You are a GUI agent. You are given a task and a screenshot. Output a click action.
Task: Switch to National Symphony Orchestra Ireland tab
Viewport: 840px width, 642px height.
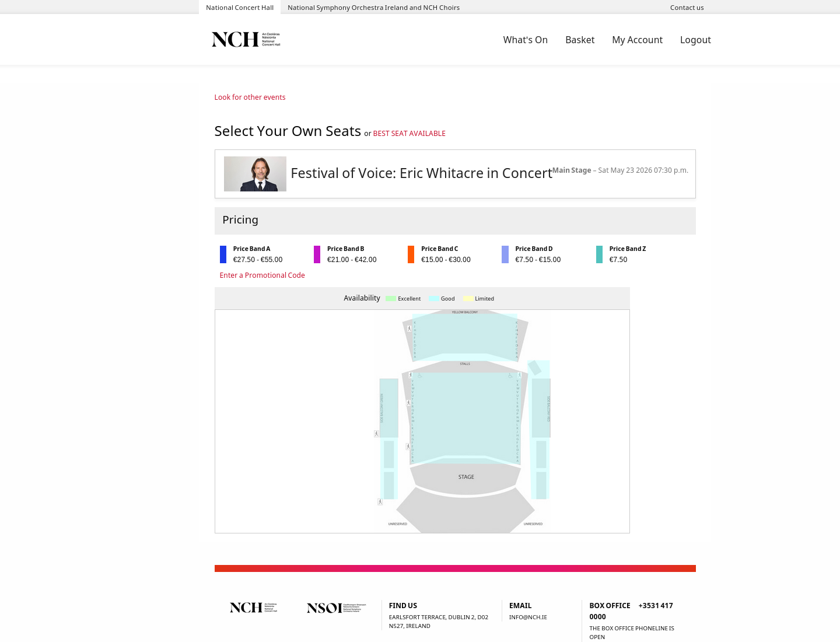coord(373,8)
